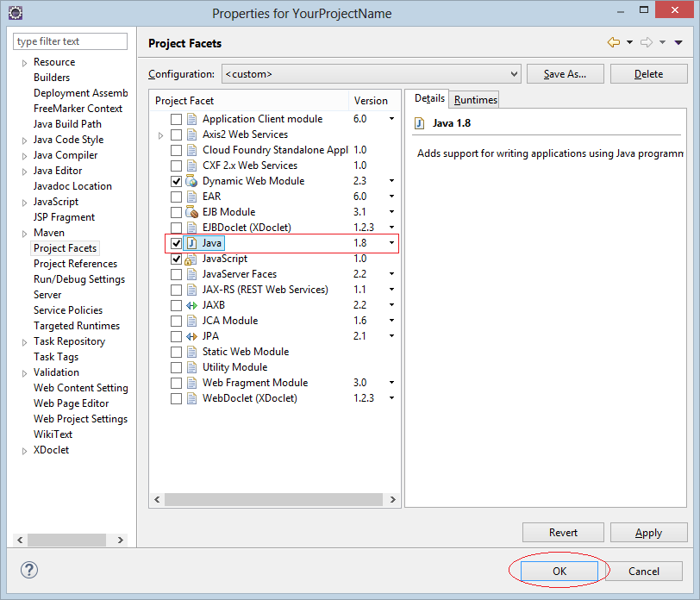Screen dimensions: 700x600
Task: Click the JAXB arrows icon
Action: 192,305
